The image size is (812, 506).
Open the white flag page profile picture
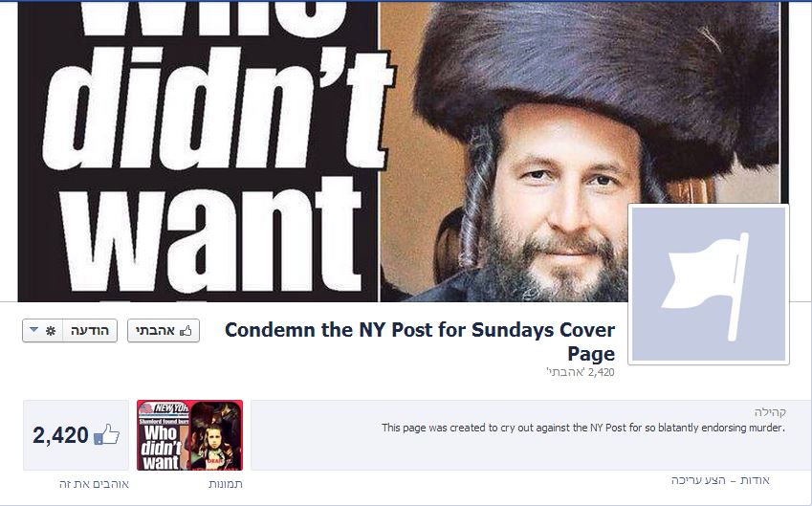coord(709,284)
